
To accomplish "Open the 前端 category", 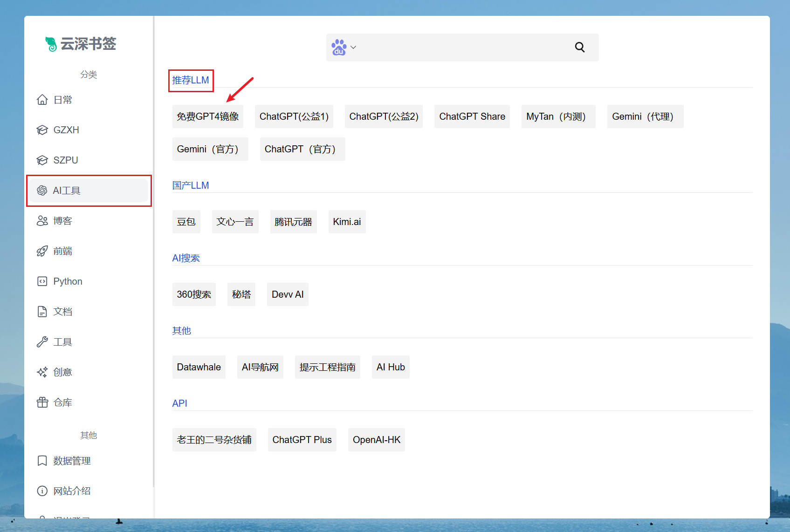I will [x=88, y=251].
